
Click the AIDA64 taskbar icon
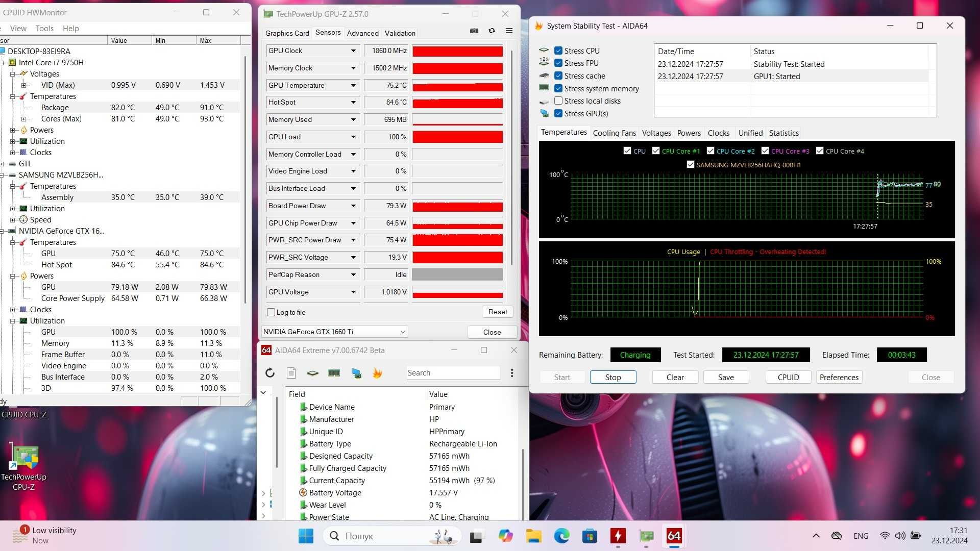click(x=674, y=536)
